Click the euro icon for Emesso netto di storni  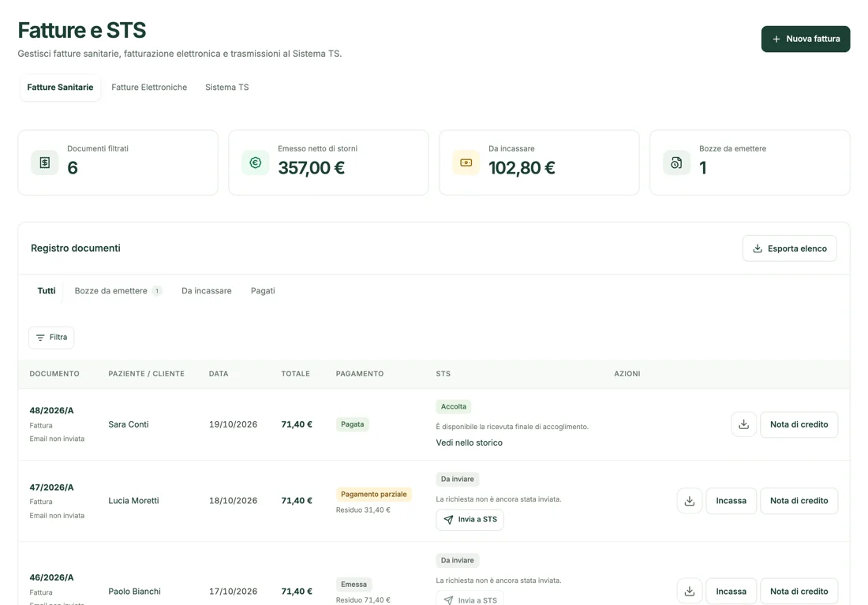click(255, 162)
